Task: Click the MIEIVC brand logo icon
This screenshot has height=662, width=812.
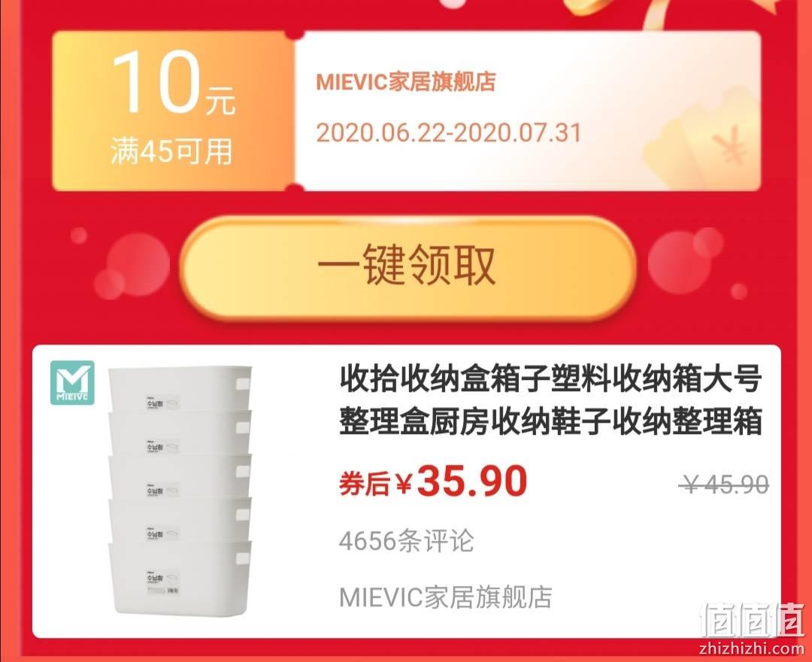Action: 72,383
